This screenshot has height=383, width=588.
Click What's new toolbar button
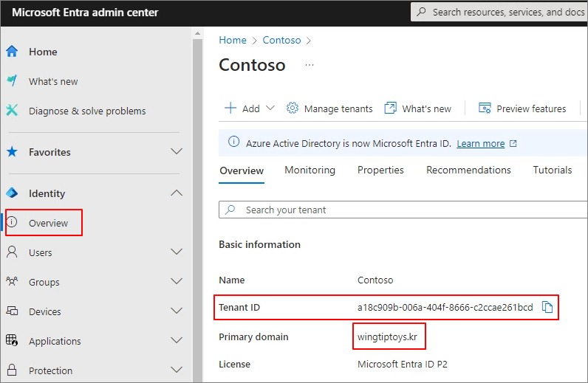pyautogui.click(x=418, y=108)
